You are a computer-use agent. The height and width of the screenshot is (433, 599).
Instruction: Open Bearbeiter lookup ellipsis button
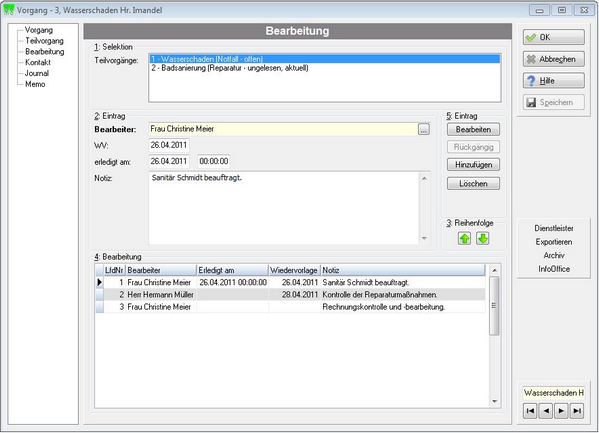tap(424, 130)
